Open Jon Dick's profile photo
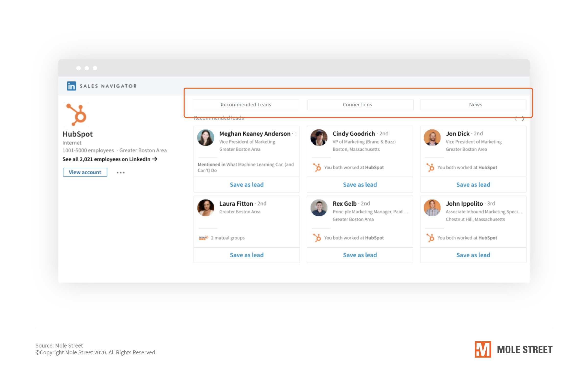Screen dimensions: 588x372 (x=432, y=137)
